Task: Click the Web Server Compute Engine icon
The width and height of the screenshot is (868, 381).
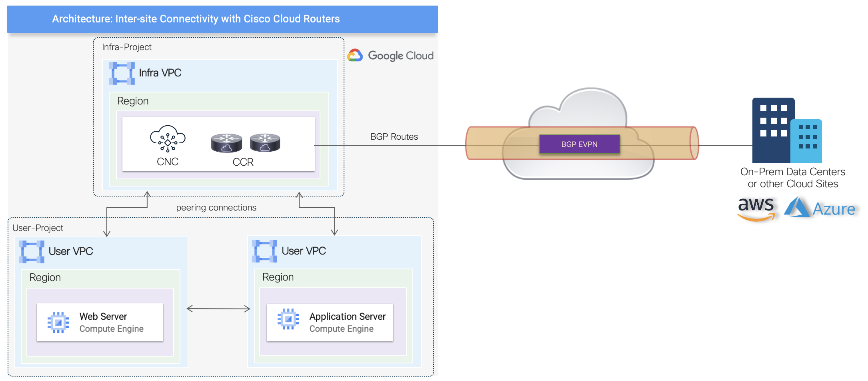Action: pos(58,322)
